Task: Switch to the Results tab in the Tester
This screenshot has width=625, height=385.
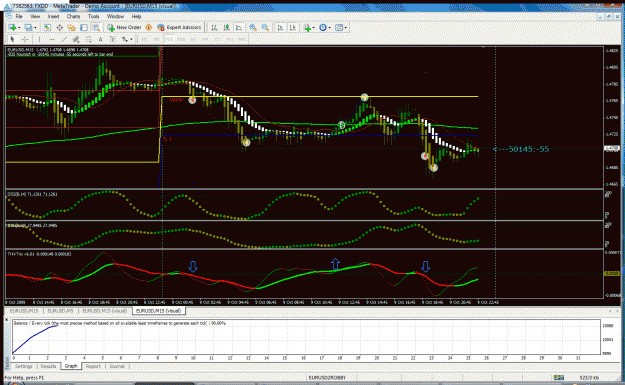Action: click(48, 366)
